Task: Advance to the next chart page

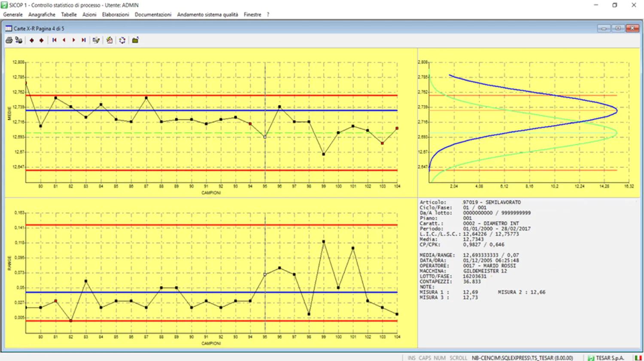Action: point(74,40)
